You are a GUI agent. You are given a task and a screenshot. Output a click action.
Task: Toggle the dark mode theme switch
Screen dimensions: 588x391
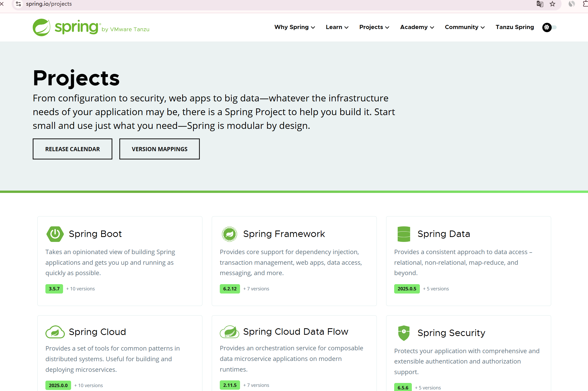(x=550, y=27)
